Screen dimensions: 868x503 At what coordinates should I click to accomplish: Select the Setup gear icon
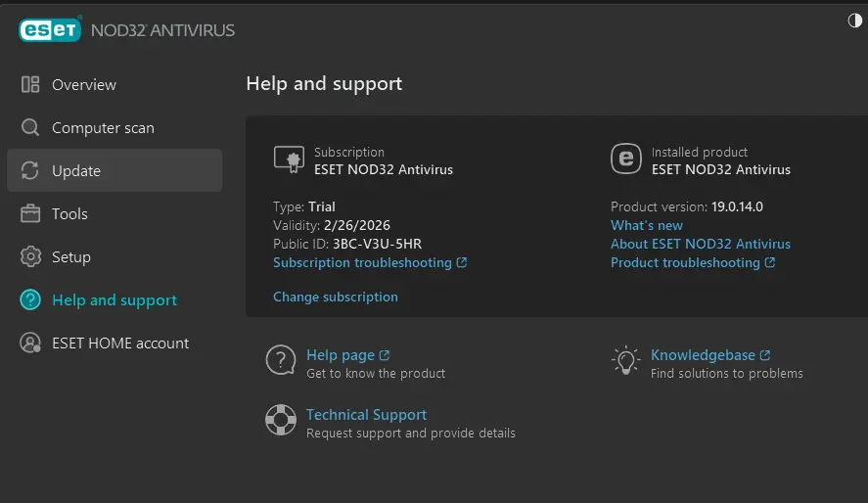(30, 256)
